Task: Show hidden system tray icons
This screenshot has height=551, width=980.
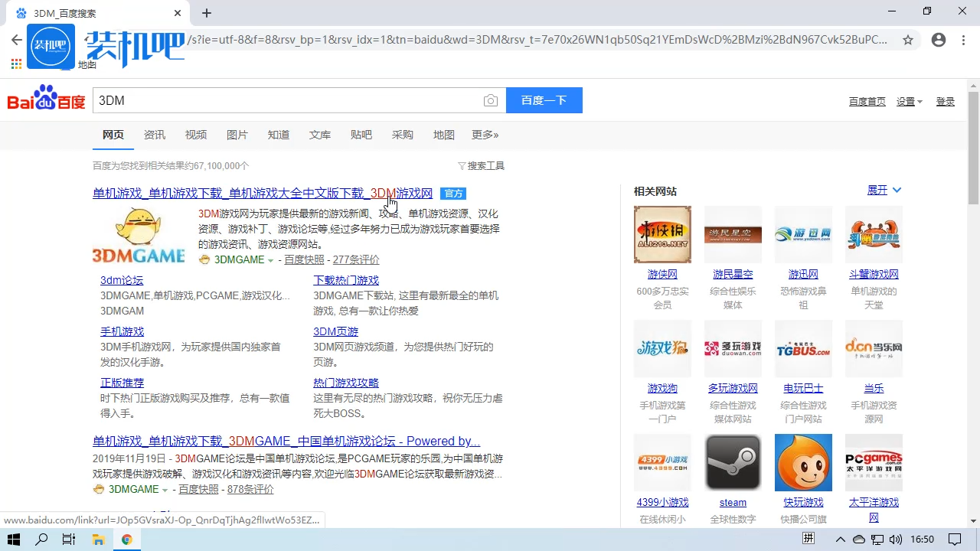Action: (x=841, y=540)
